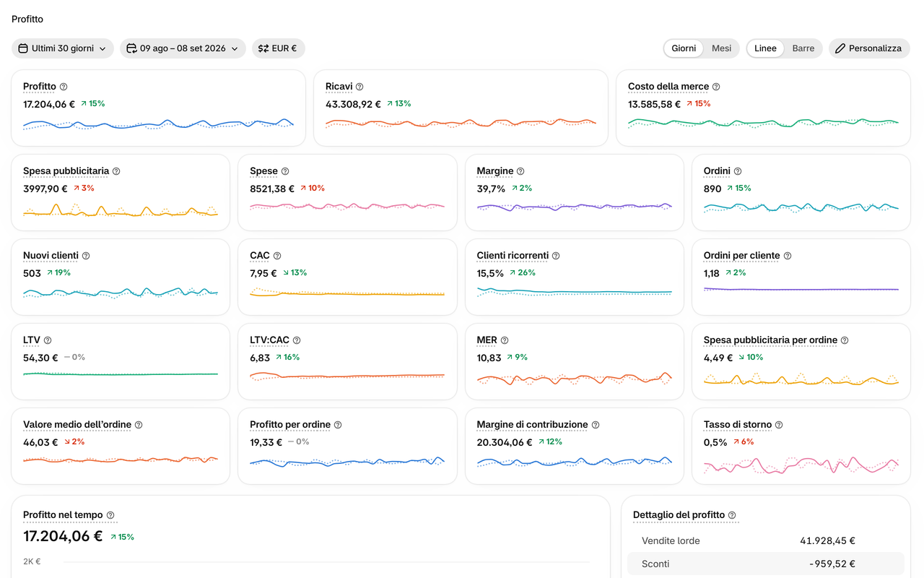Open the Valore medio dell'ordine card title
924x578 pixels.
coord(77,425)
